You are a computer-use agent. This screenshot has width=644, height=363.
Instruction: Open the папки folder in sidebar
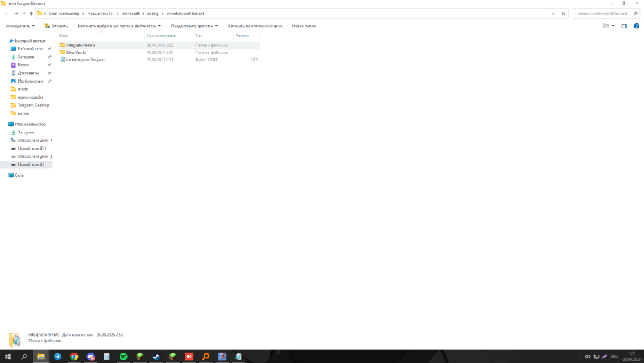pos(23,113)
